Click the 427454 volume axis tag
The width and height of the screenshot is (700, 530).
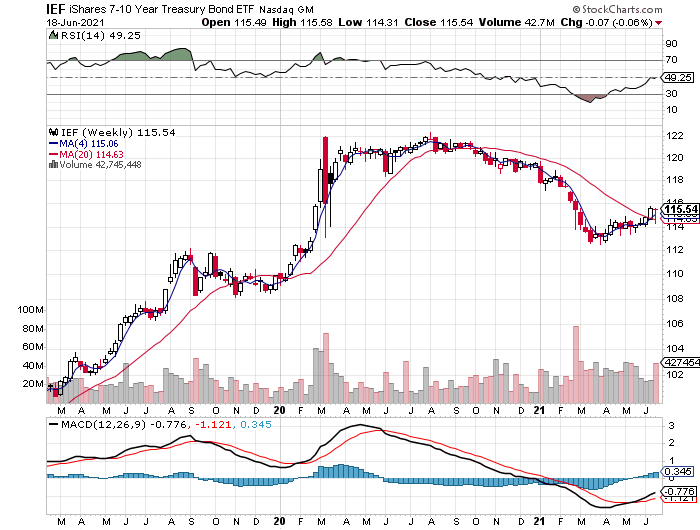682,362
